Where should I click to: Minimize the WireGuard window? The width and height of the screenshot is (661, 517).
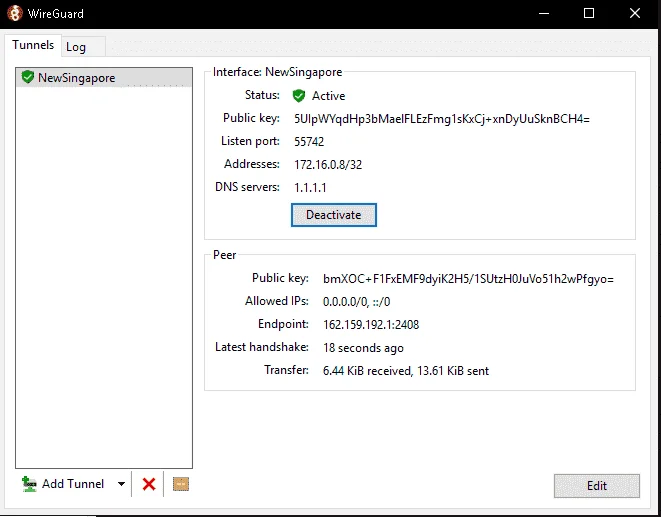[x=544, y=13]
